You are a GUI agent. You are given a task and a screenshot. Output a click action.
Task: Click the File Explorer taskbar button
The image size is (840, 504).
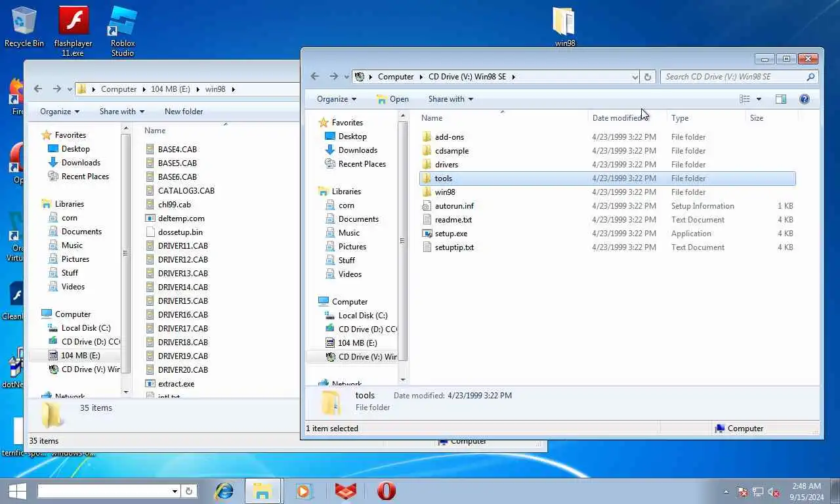(x=262, y=491)
